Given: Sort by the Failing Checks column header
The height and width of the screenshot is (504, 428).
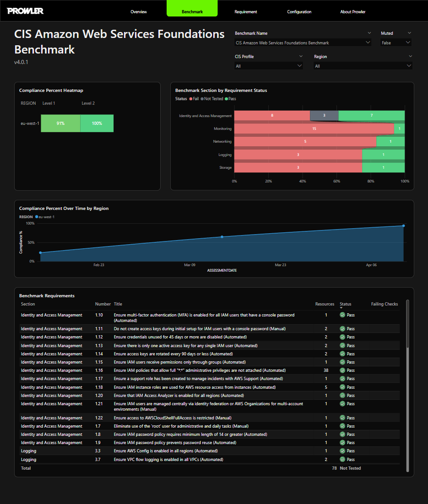Looking at the screenshot, I should click(x=384, y=304).
